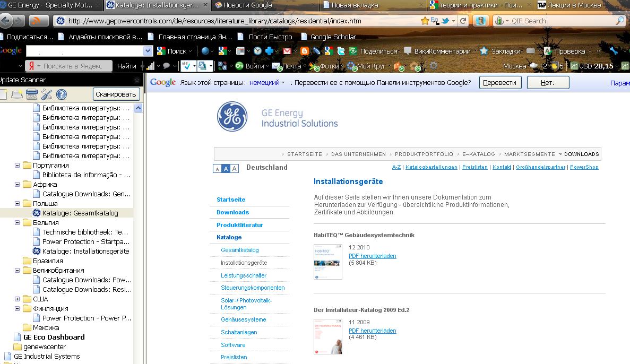Open the Gmail icon on Google toolbar
Viewport: 630px width, 364px height.
pos(287,51)
